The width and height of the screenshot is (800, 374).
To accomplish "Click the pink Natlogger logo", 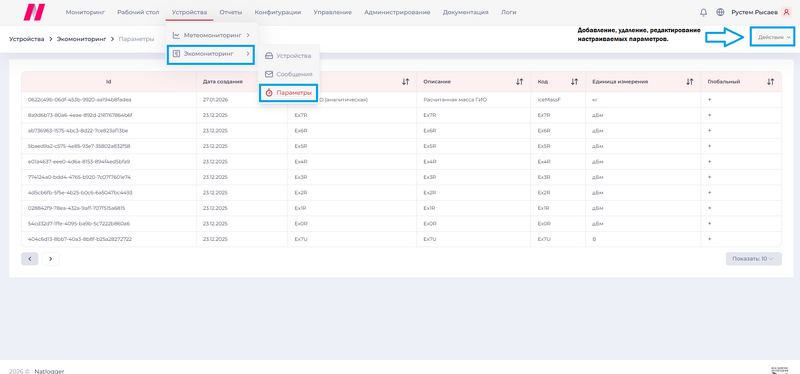I will click(34, 12).
